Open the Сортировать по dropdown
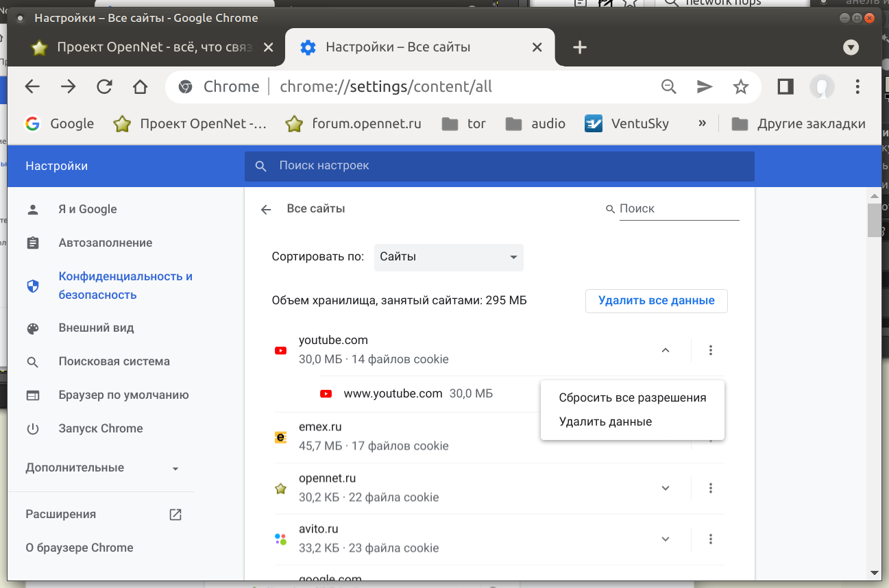The image size is (889, 588). (x=448, y=258)
